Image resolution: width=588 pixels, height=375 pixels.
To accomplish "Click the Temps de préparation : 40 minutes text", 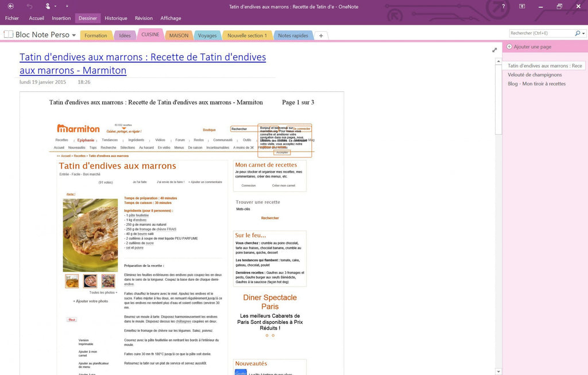I will click(x=150, y=198).
